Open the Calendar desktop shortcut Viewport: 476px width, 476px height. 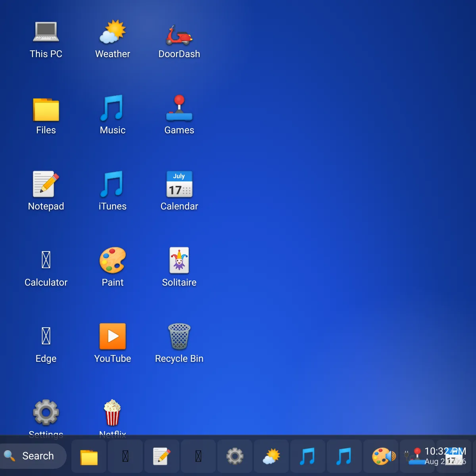point(179,192)
